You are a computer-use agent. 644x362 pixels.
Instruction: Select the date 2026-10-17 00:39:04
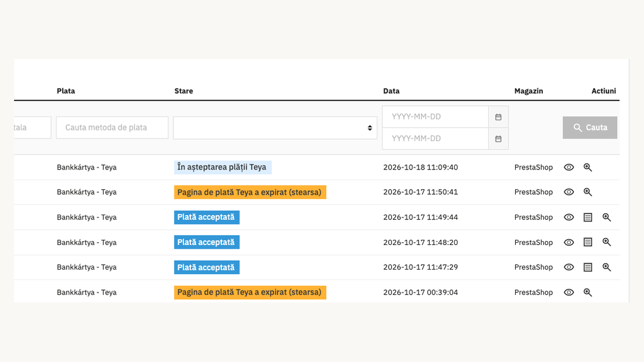coord(420,292)
